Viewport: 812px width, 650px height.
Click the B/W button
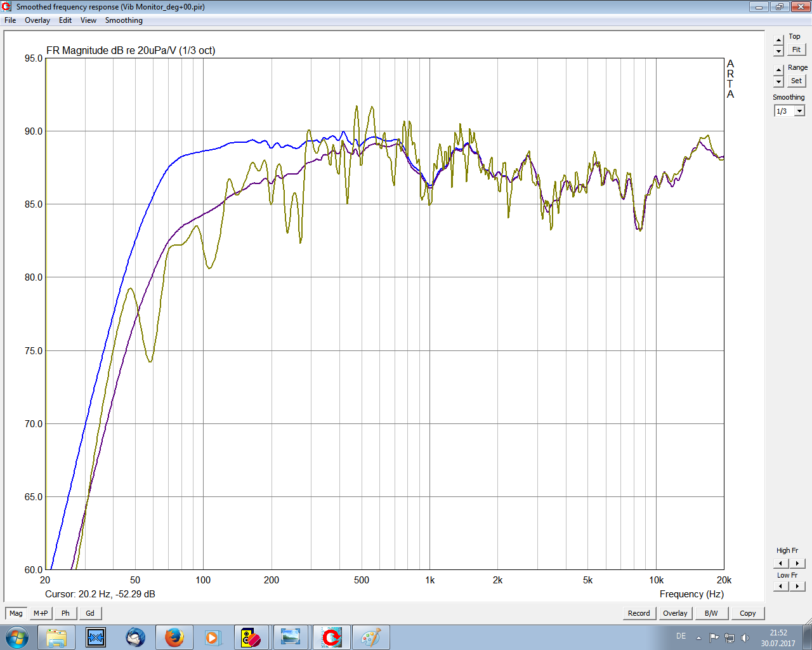point(711,613)
